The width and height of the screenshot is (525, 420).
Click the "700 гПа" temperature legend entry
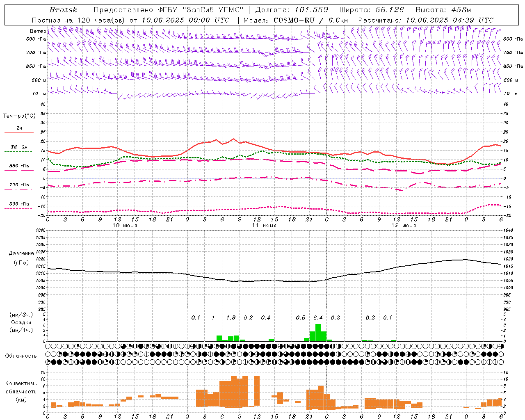pos(19,185)
